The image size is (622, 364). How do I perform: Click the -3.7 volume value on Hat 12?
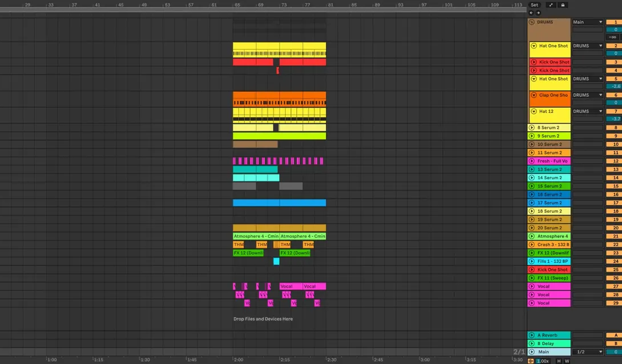615,119
